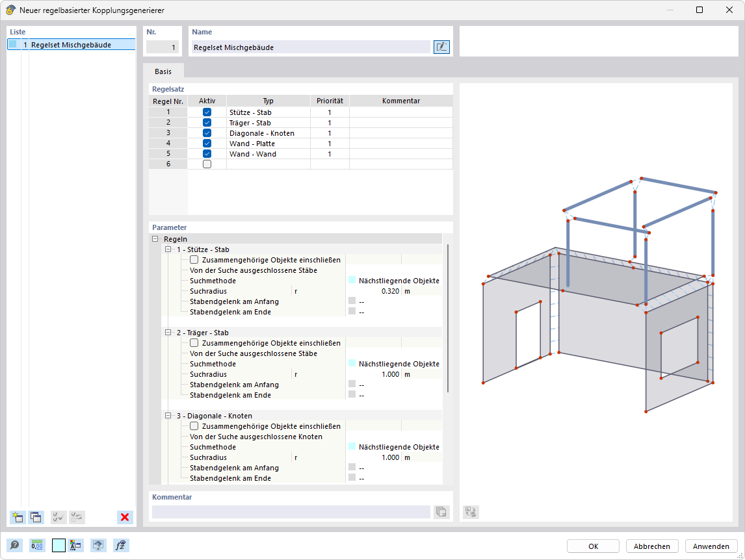Collapse the 1 - Stütze - Stab node
745x560 pixels.
coord(168,249)
